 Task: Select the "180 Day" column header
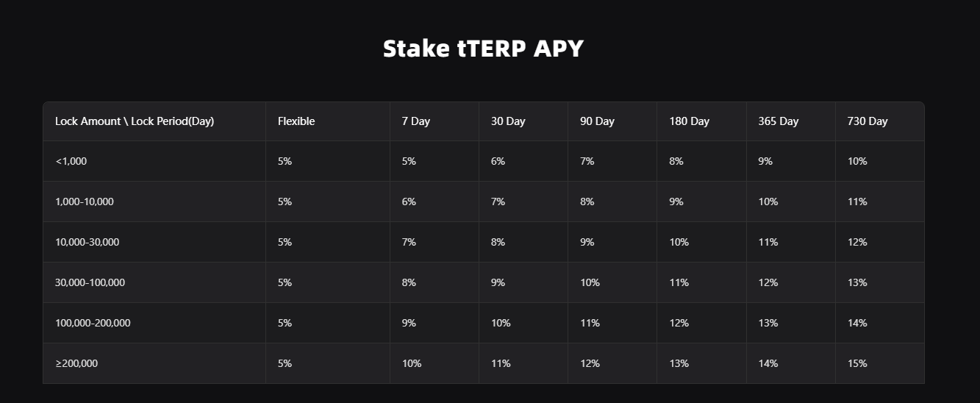point(689,121)
